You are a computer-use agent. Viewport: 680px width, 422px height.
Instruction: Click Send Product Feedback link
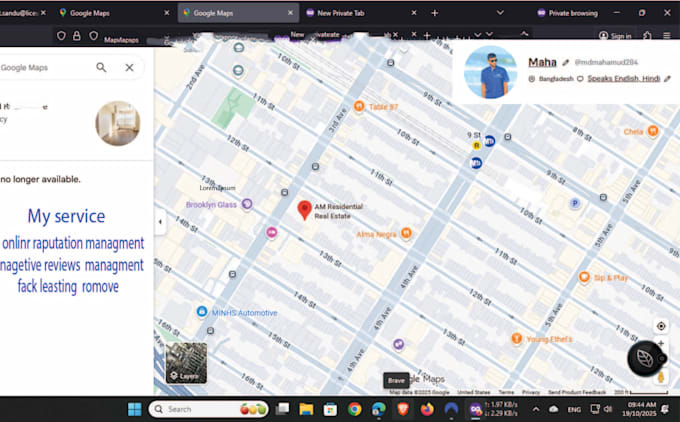[x=577, y=392]
